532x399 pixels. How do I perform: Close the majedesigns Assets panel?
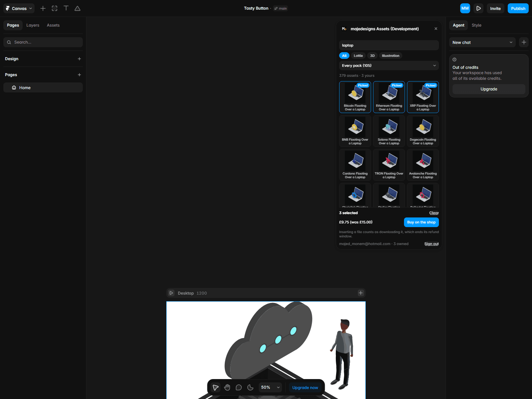point(436,29)
